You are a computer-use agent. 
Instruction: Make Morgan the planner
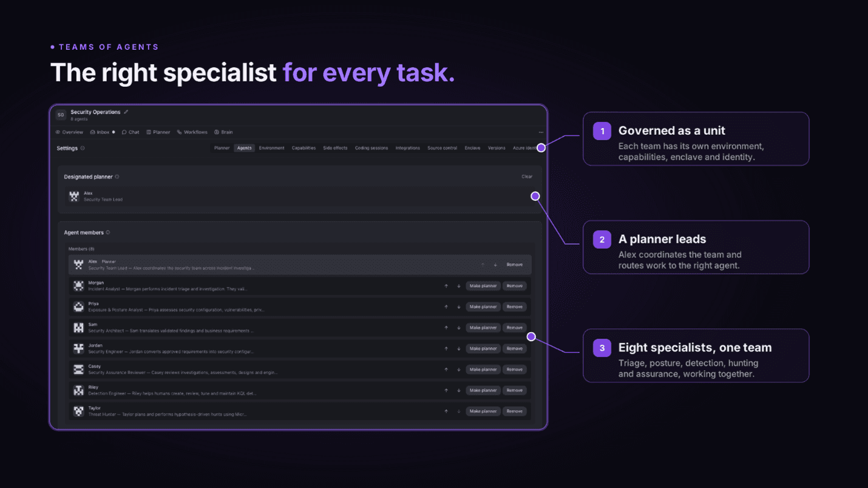click(483, 286)
